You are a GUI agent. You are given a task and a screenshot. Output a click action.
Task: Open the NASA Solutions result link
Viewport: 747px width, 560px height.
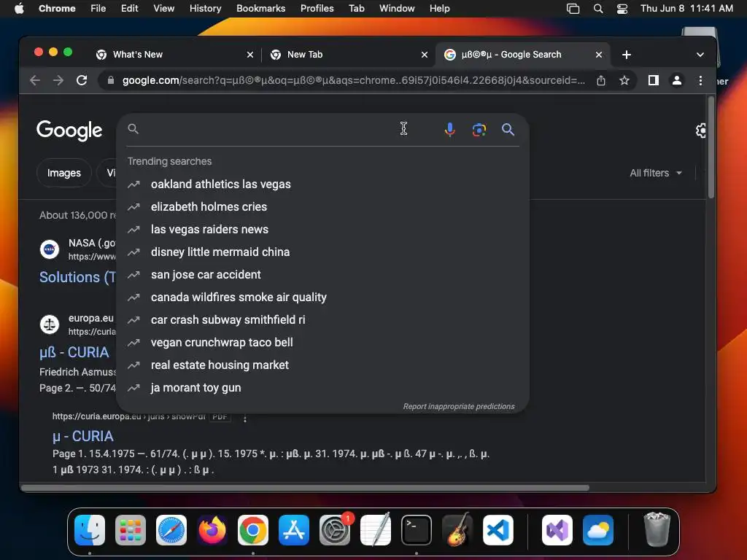(x=77, y=277)
